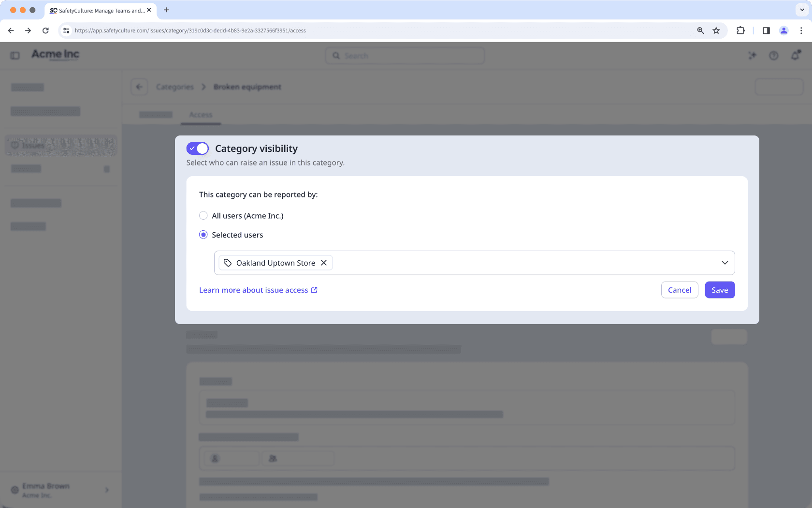This screenshot has height=508, width=812.
Task: Save the category visibility settings
Action: (720, 289)
